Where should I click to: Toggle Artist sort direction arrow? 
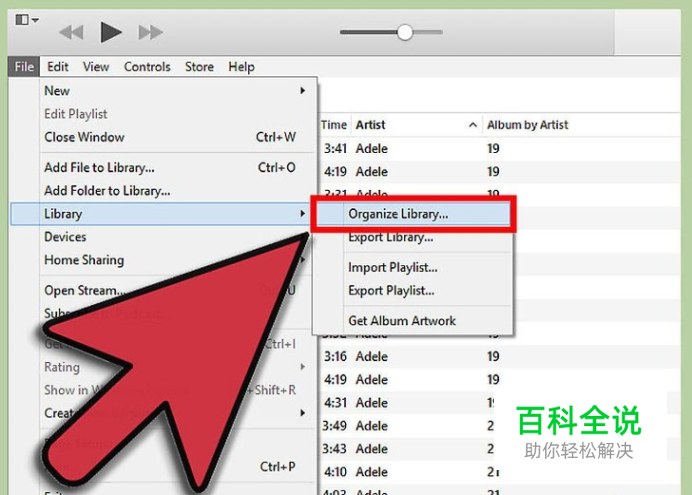pyautogui.click(x=473, y=125)
